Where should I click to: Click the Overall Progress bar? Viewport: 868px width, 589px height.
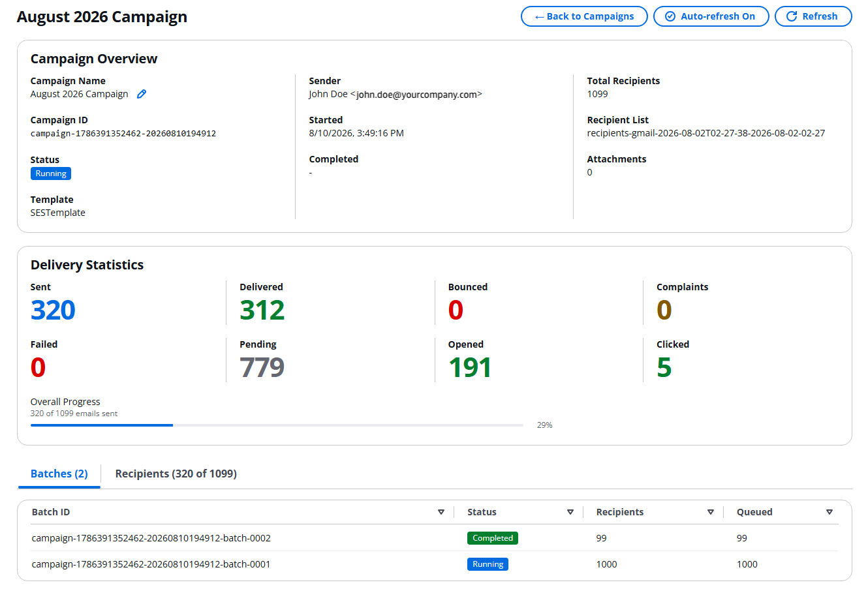click(x=277, y=425)
